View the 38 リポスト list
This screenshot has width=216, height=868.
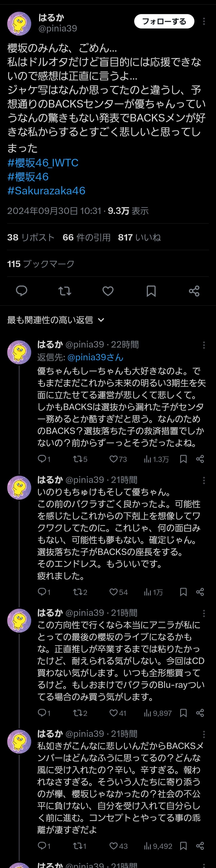tap(31, 238)
